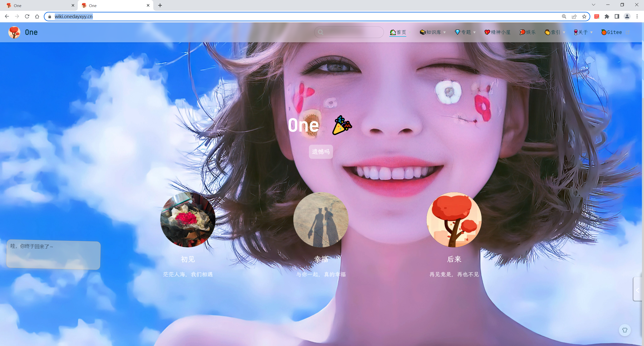Screen dimensions: 644x346
Task: Click the 初见 heading text
Action: point(188,259)
